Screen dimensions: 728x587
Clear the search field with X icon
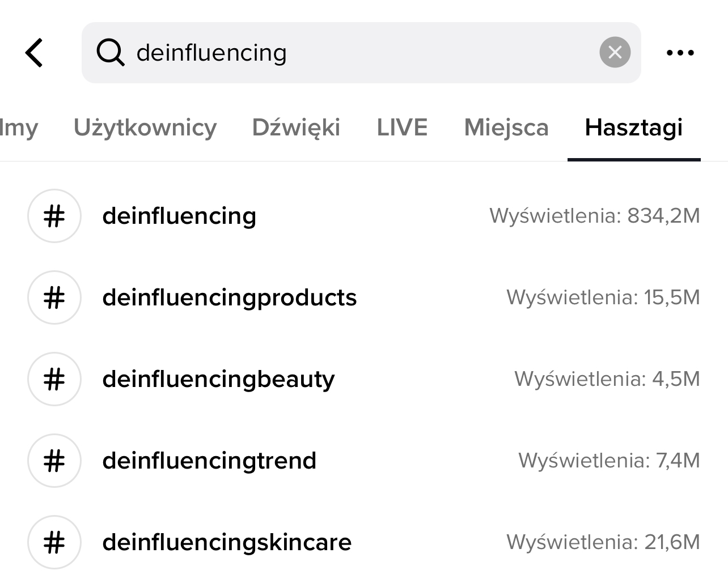click(615, 53)
